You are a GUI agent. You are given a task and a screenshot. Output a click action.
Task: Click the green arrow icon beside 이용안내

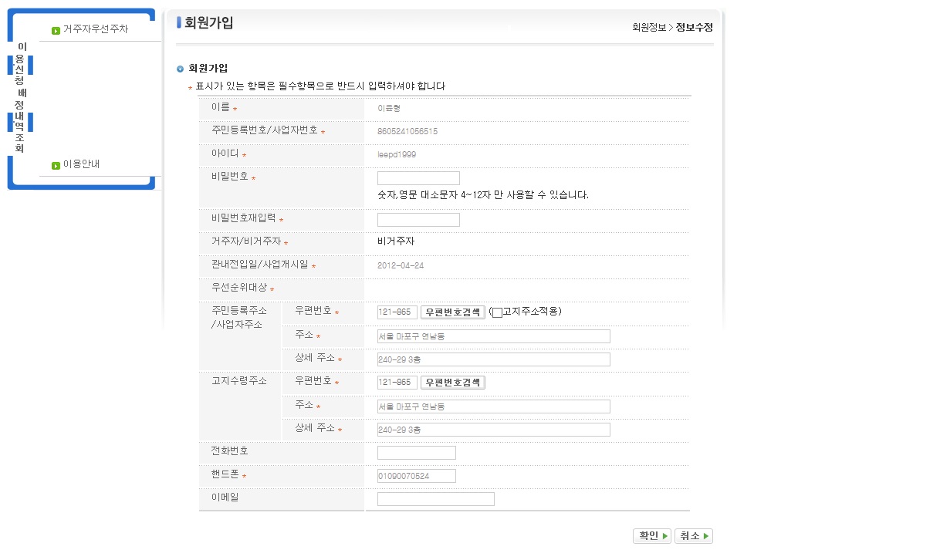pos(56,165)
